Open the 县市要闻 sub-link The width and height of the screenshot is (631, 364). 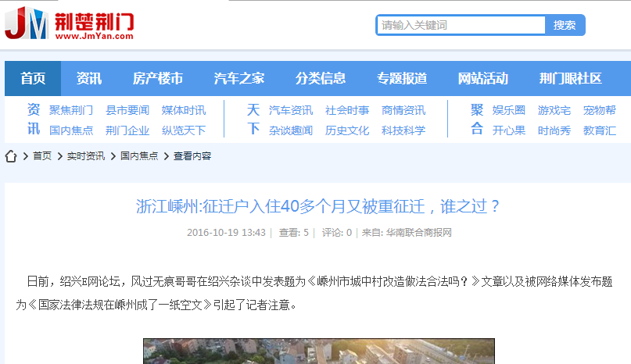[x=127, y=110]
